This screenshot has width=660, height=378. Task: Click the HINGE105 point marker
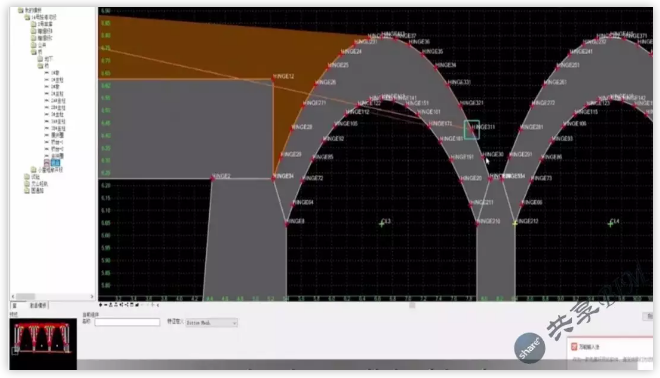click(x=335, y=125)
